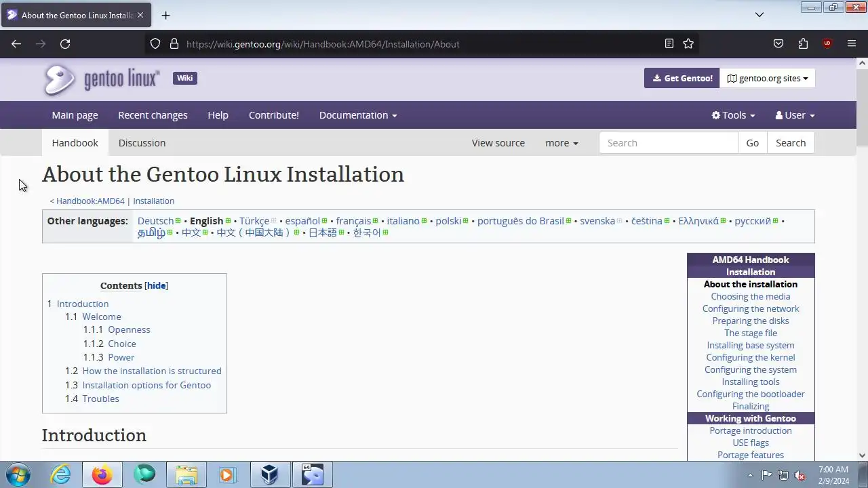
Task: Open Firefox hamburger menu
Action: tap(852, 44)
